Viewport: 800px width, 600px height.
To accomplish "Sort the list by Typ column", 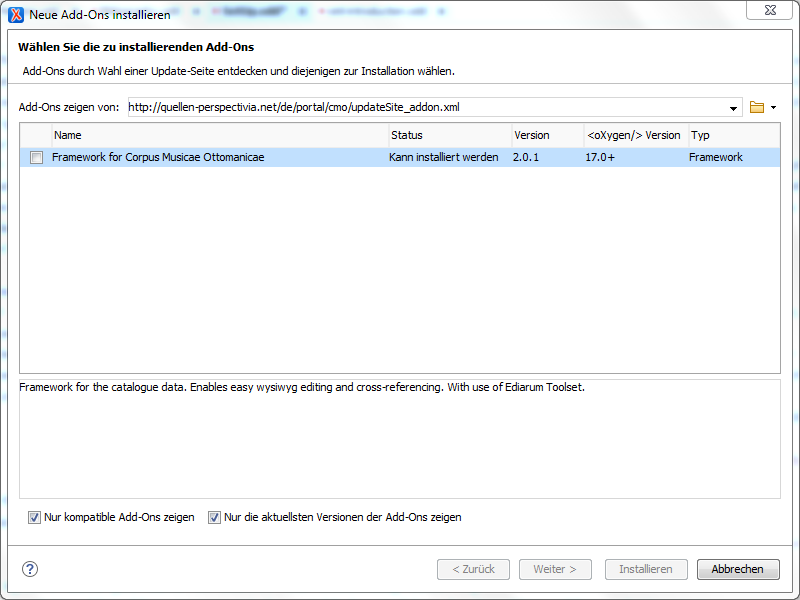I will 733,135.
